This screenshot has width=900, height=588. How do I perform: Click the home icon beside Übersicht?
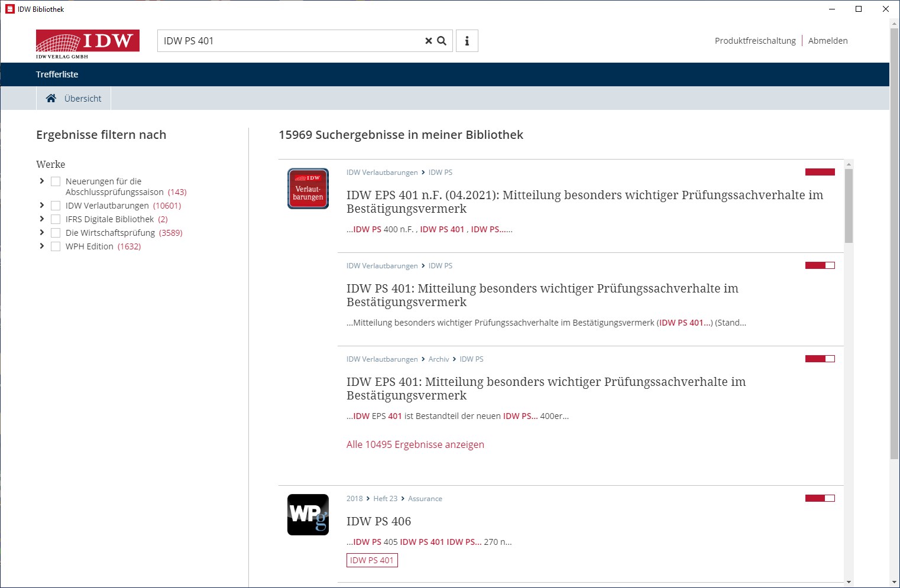pos(51,98)
